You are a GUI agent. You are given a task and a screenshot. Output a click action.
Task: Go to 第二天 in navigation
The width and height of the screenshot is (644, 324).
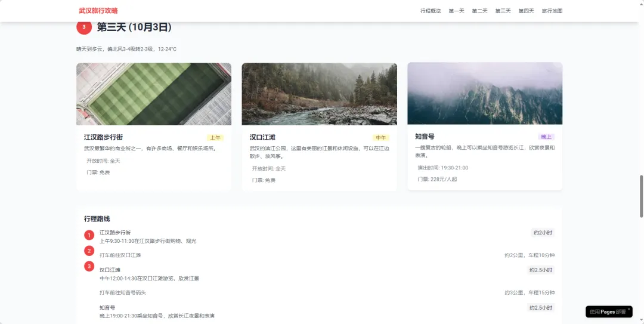point(479,11)
